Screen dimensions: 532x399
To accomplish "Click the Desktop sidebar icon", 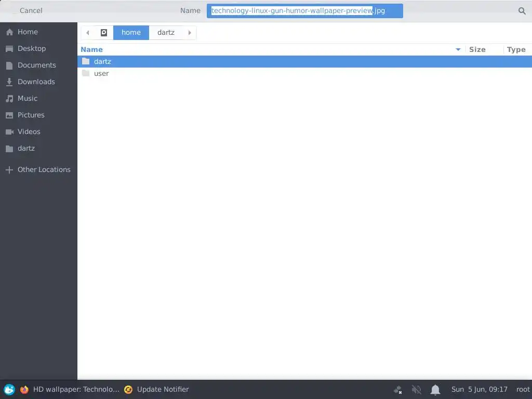I will [9, 49].
